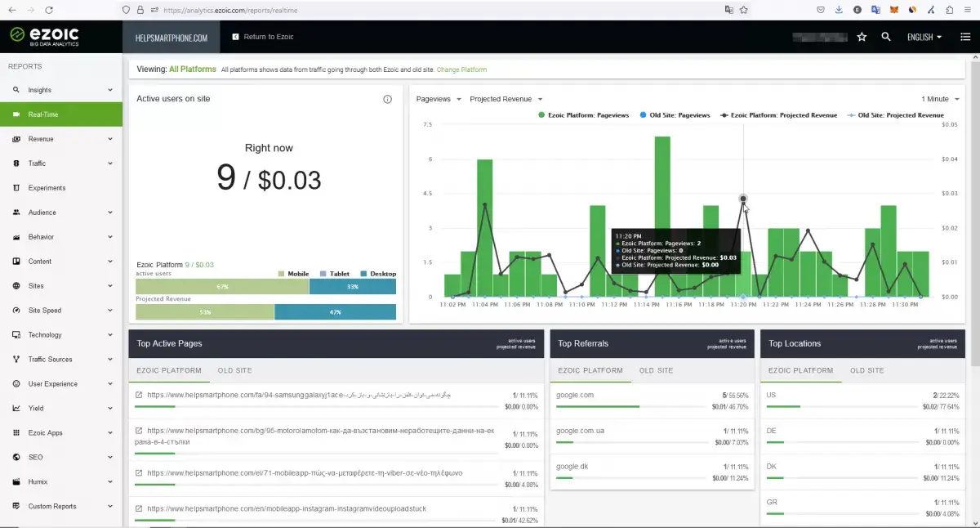Viewport: 980px width, 528px height.
Task: Expand the Audience menu chevron
Action: (x=110, y=213)
